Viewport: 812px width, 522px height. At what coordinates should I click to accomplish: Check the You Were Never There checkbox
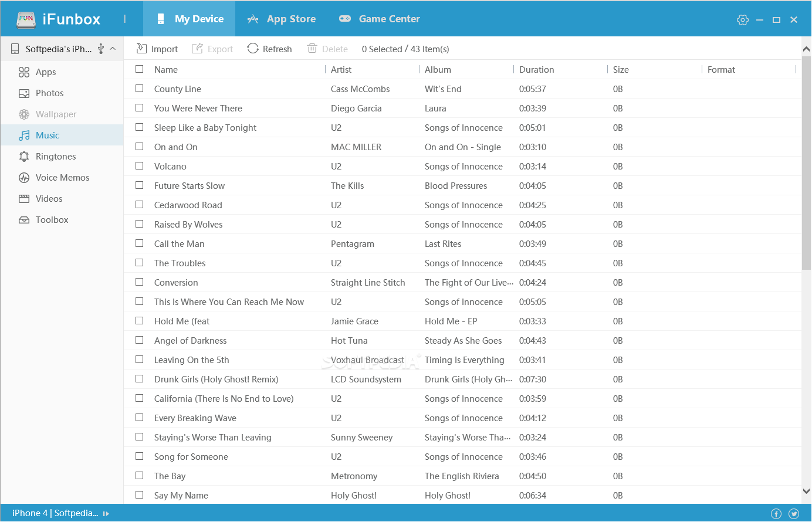tap(140, 108)
